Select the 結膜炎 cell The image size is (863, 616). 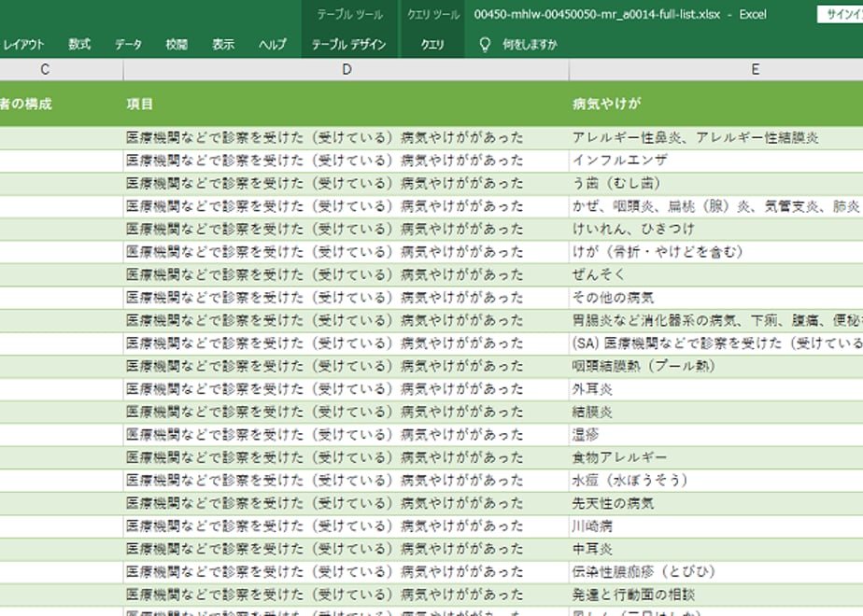(716, 412)
